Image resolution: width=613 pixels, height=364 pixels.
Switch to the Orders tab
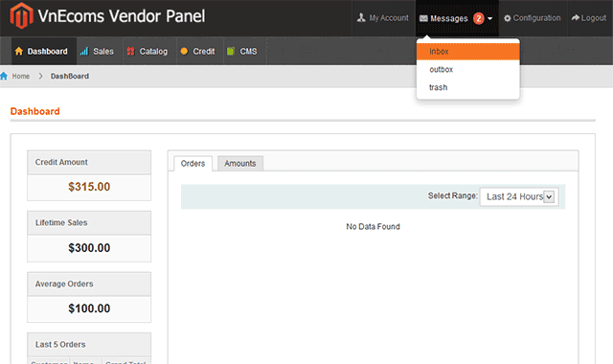click(x=193, y=164)
